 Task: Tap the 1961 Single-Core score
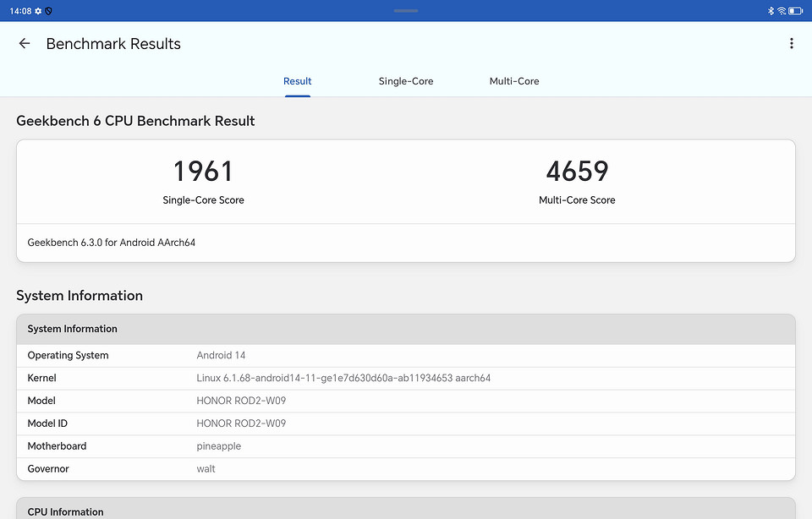(x=203, y=172)
